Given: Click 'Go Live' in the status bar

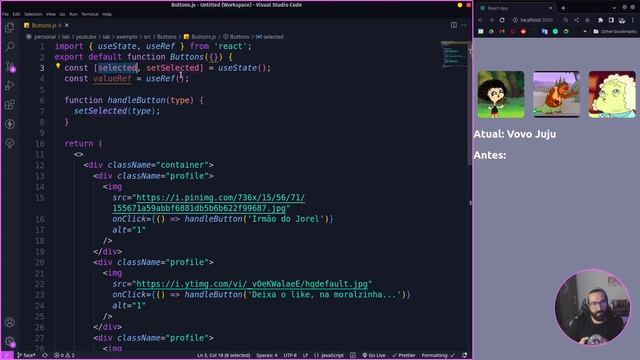Looking at the screenshot, I should 373,356.
